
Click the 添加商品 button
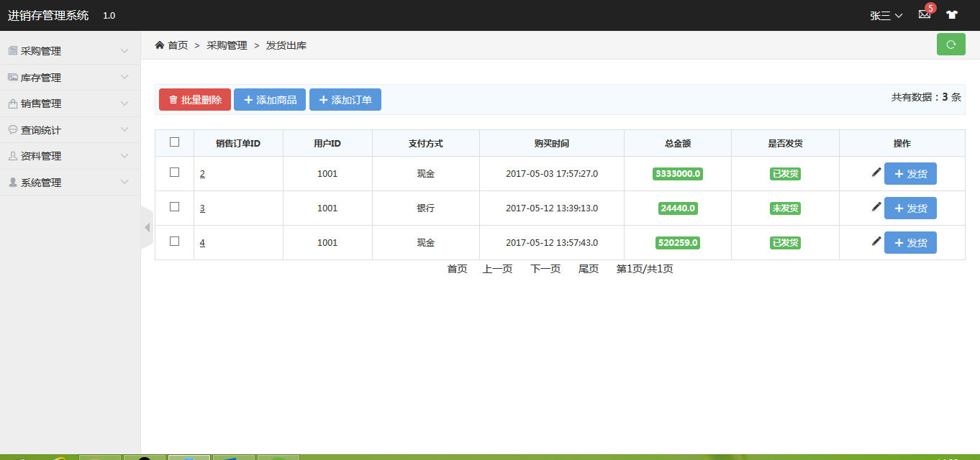click(x=270, y=100)
